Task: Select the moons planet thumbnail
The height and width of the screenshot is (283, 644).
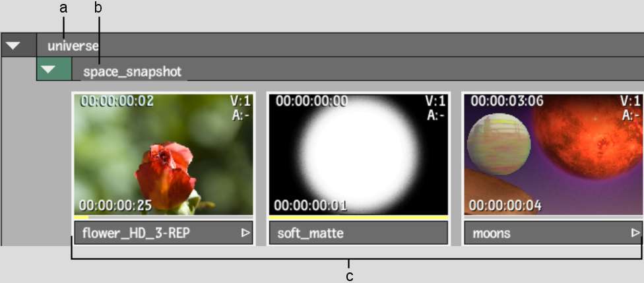Action: 554,154
